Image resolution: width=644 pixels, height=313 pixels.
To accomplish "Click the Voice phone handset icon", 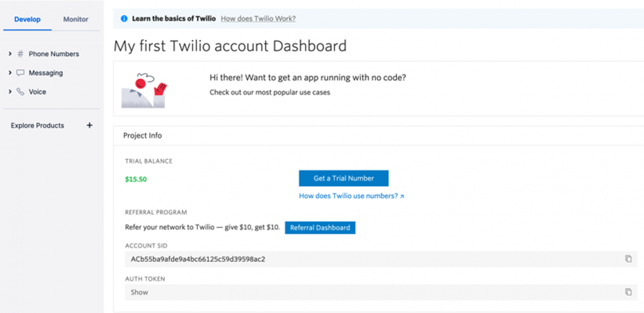I will coord(20,92).
